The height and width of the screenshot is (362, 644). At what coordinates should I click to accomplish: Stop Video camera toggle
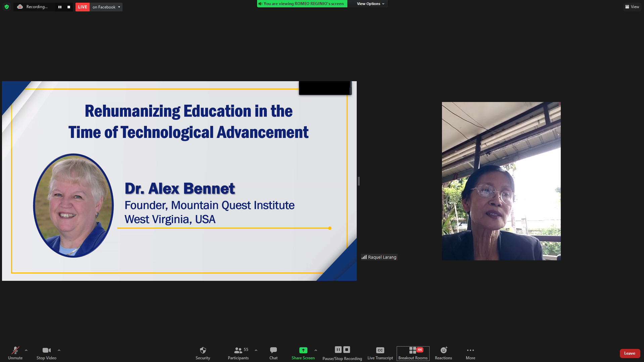[46, 350]
